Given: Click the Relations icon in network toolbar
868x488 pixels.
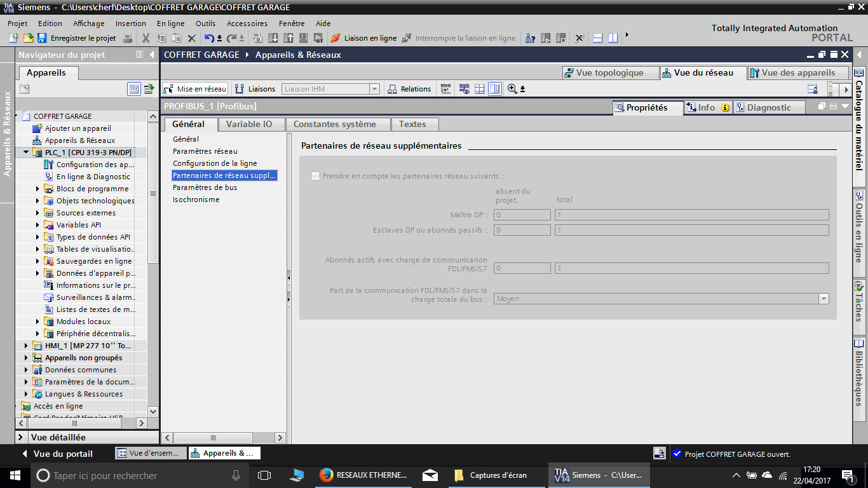Looking at the screenshot, I should 393,89.
